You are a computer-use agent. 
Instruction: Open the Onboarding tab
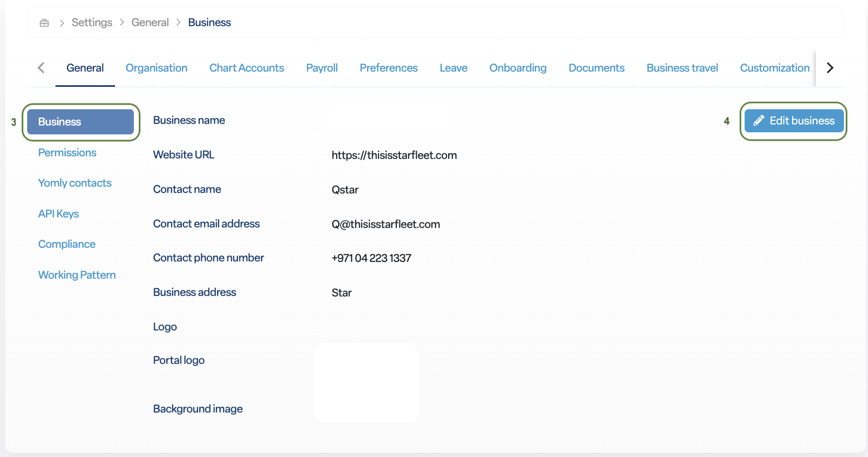tap(518, 68)
